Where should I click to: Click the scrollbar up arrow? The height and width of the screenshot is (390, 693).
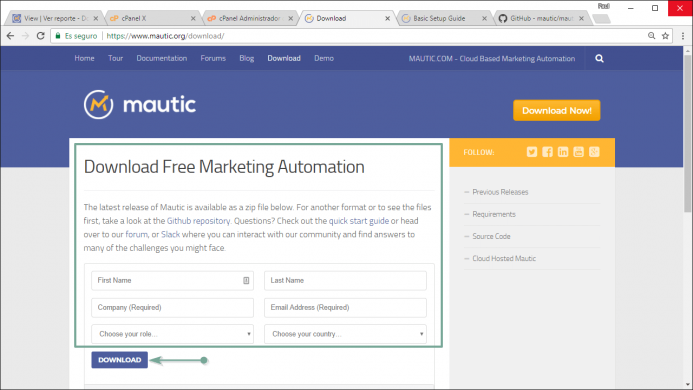[x=687, y=50]
